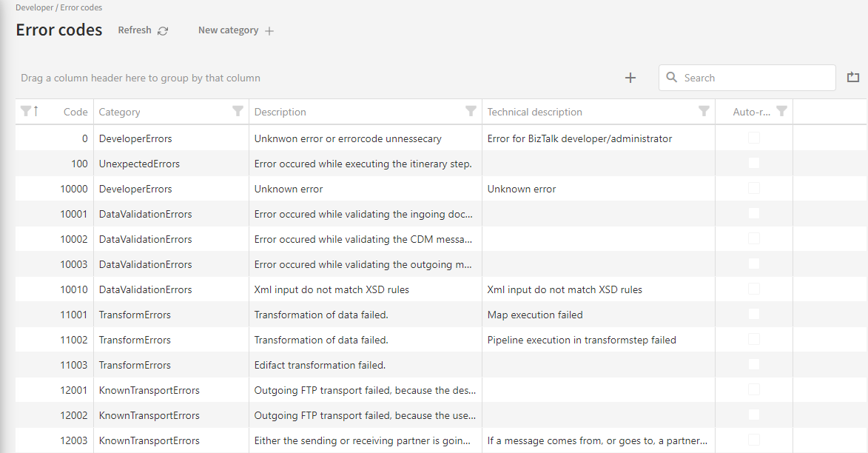Click the Refresh circular arrows icon
The width and height of the screenshot is (868, 453).
point(163,31)
